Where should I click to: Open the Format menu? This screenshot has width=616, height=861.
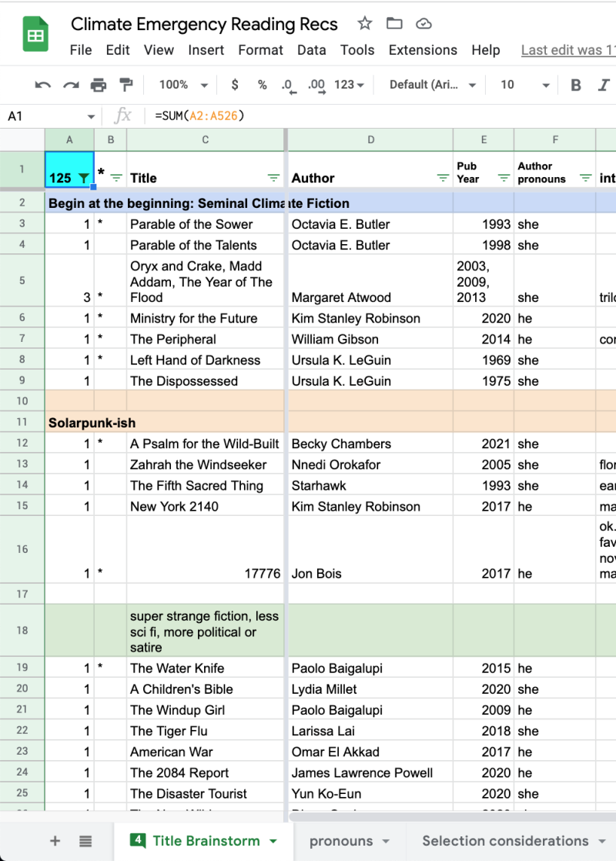click(260, 50)
